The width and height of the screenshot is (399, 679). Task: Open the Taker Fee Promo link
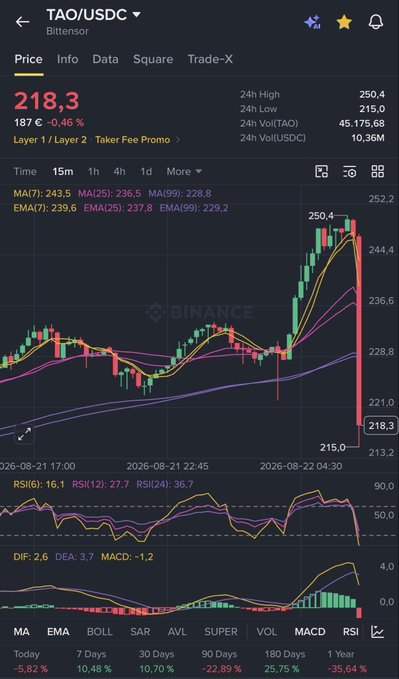click(x=133, y=140)
